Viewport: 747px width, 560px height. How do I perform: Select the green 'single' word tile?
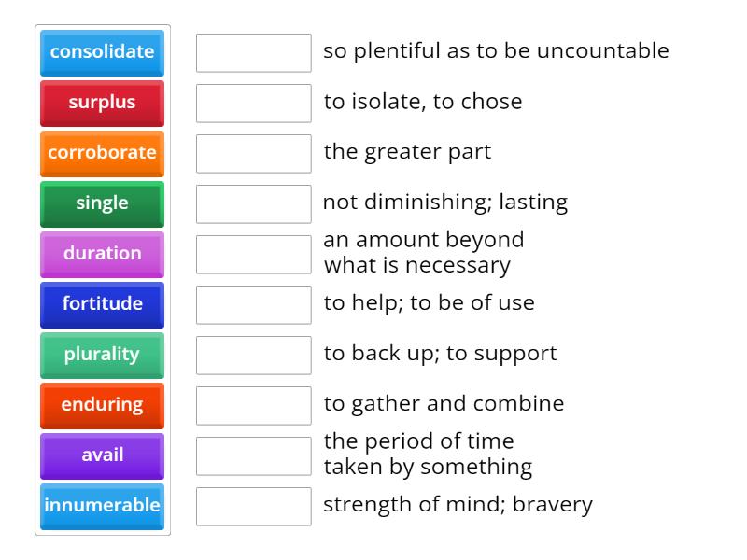click(x=102, y=203)
